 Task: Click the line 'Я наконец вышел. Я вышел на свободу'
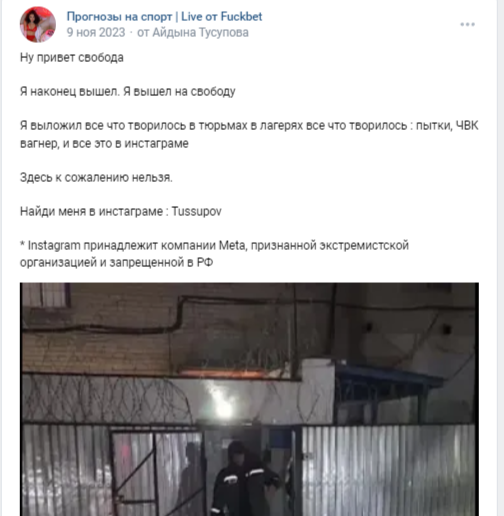[x=128, y=91]
